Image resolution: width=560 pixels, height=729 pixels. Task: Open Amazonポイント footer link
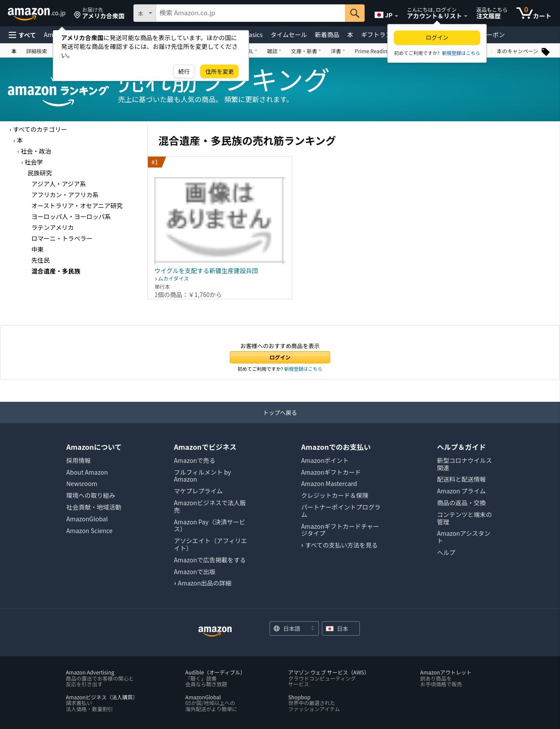[x=324, y=461]
